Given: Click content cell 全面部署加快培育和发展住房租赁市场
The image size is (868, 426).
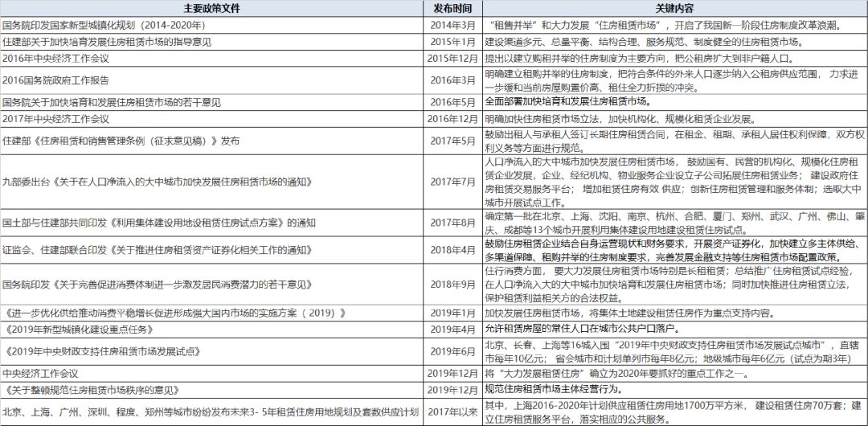Looking at the screenshot, I should coord(675,103).
